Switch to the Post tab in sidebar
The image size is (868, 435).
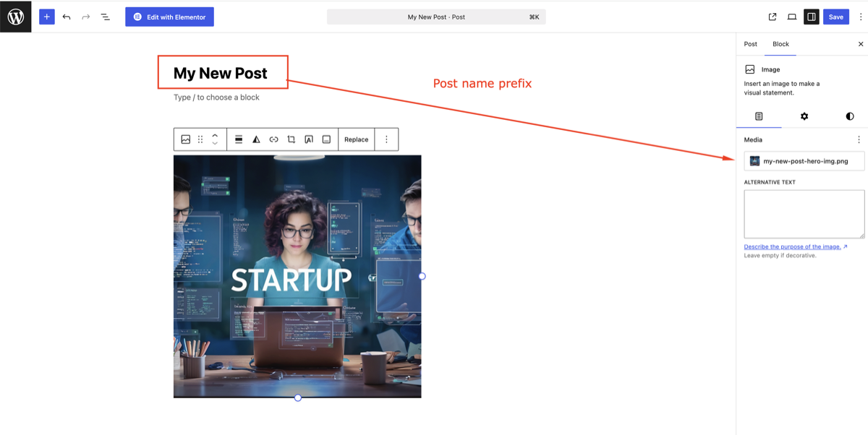(751, 44)
